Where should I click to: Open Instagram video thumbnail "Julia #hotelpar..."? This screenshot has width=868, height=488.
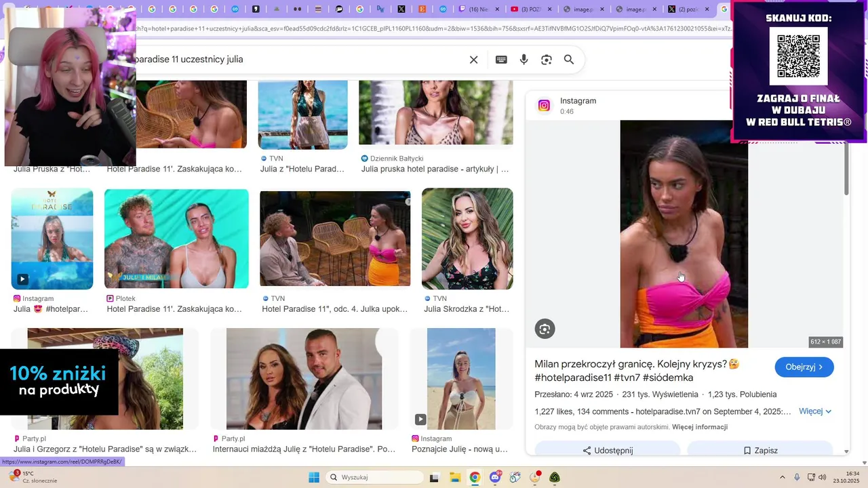click(x=52, y=239)
